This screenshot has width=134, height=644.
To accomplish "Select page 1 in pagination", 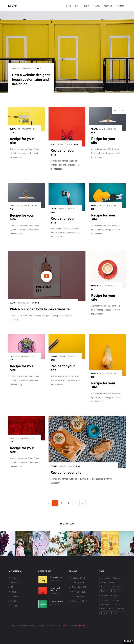I will click(55, 503).
